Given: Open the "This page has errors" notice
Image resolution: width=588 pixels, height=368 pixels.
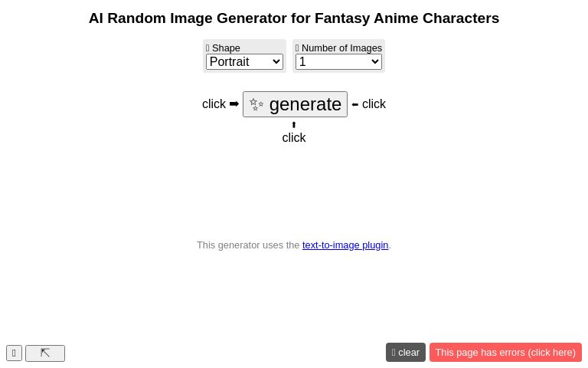Looking at the screenshot, I should point(505,353).
